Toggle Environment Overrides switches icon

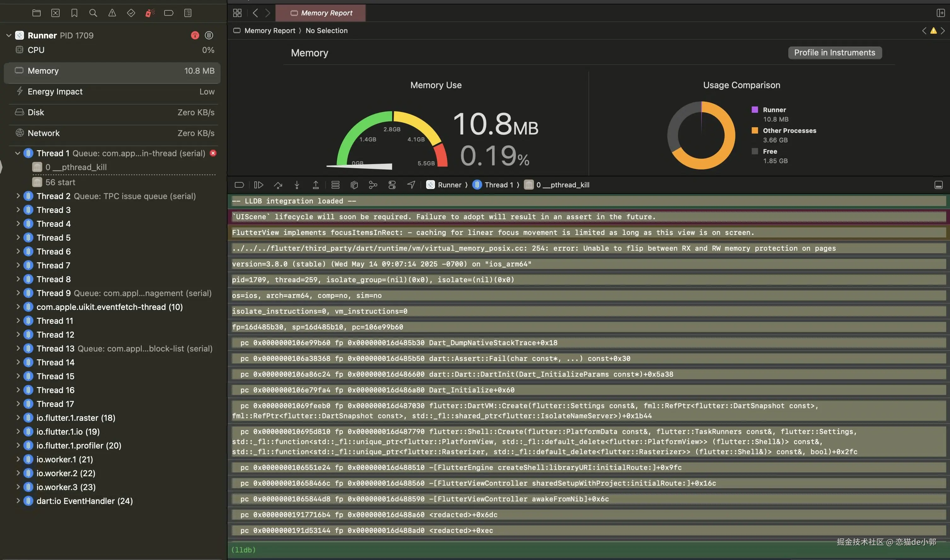(392, 185)
